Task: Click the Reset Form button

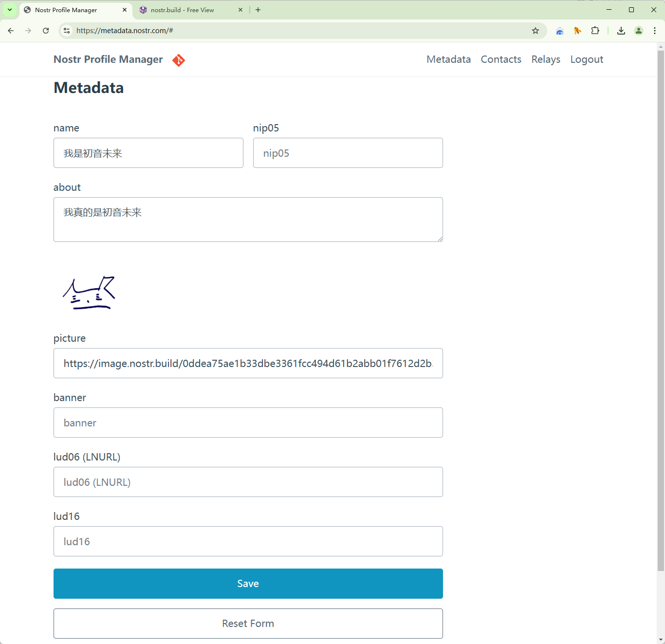Action: point(248,624)
